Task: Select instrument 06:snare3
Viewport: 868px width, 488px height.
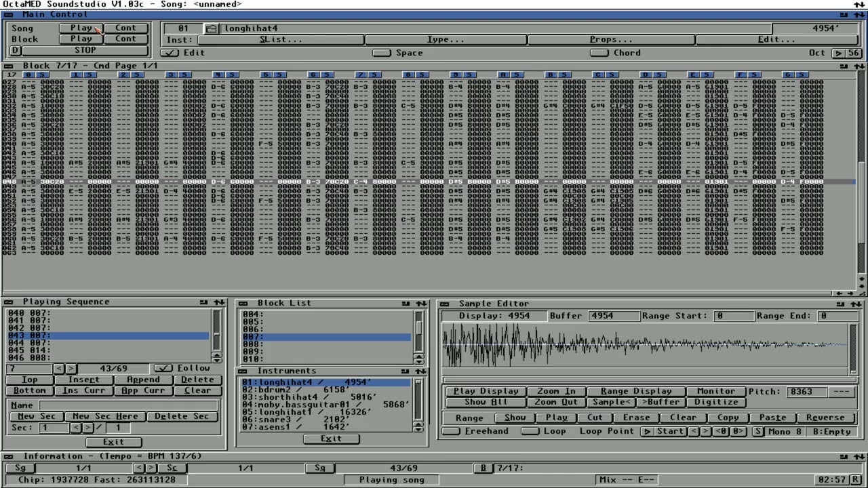Action: pyautogui.click(x=325, y=420)
